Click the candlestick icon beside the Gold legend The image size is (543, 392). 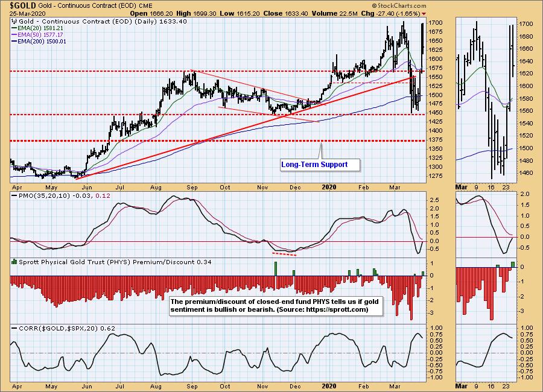coord(14,22)
